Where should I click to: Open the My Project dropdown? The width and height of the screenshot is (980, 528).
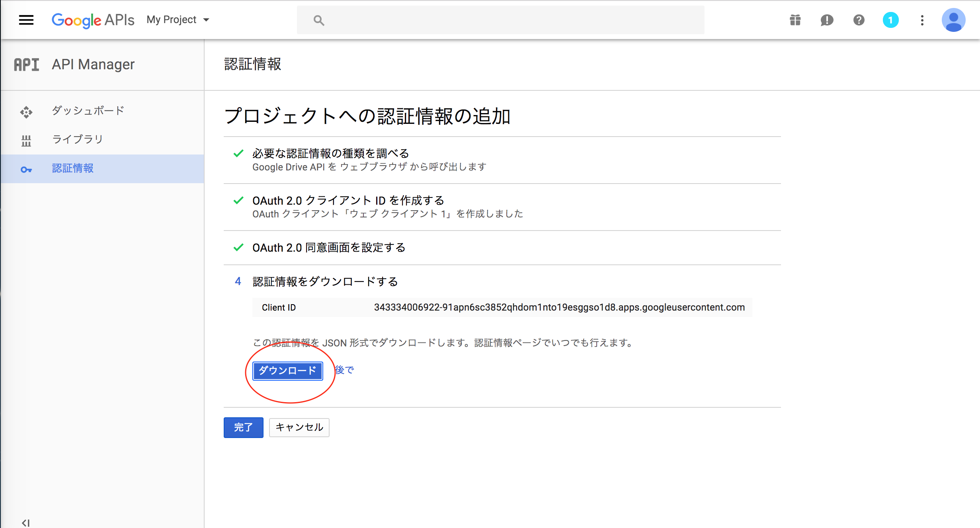pyautogui.click(x=178, y=20)
